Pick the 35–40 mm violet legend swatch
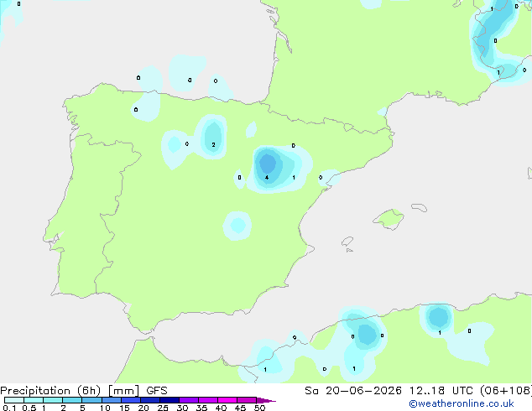This screenshot has height=411, width=532. (208, 400)
